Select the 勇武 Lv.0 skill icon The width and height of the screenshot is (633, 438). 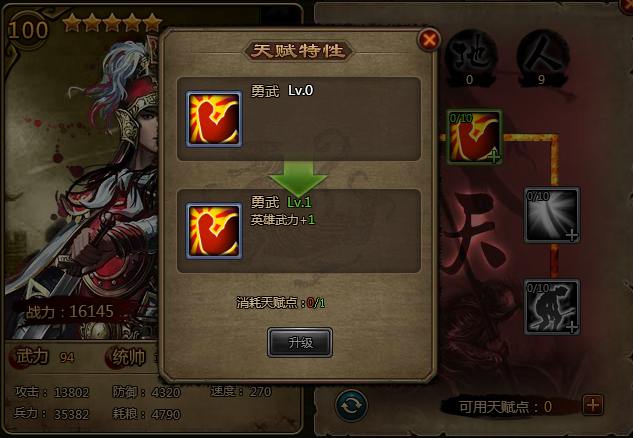214,119
